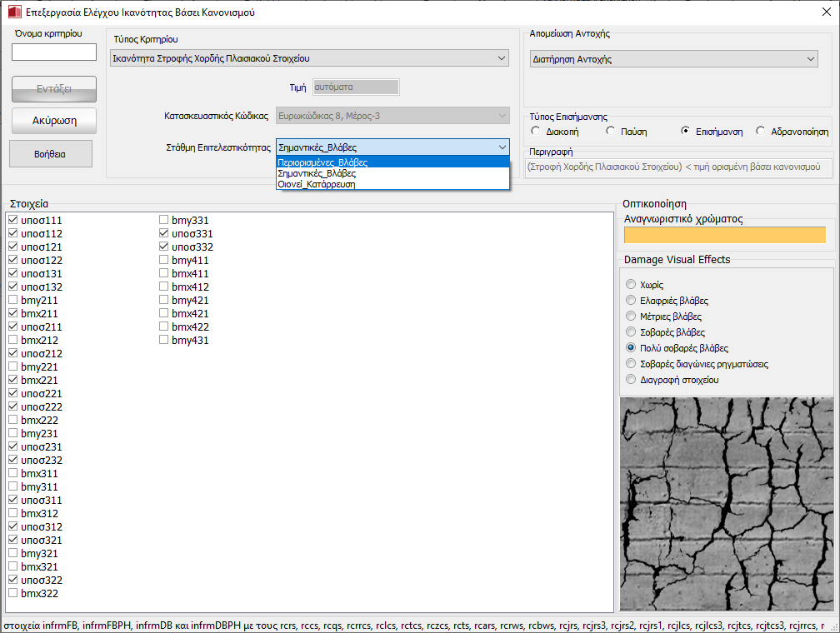Viewport: 840px width, 633px height.
Task: Select the Διακοπή radio button
Action: [x=536, y=132]
